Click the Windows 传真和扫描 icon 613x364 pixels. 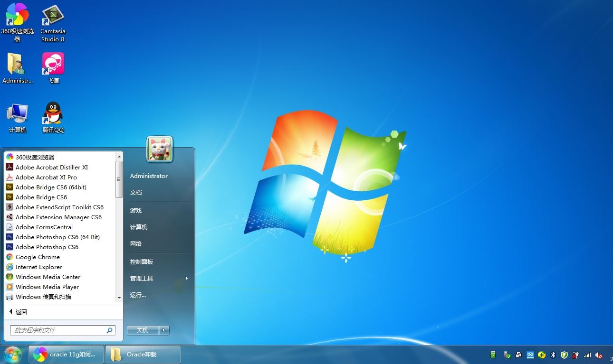10,297
